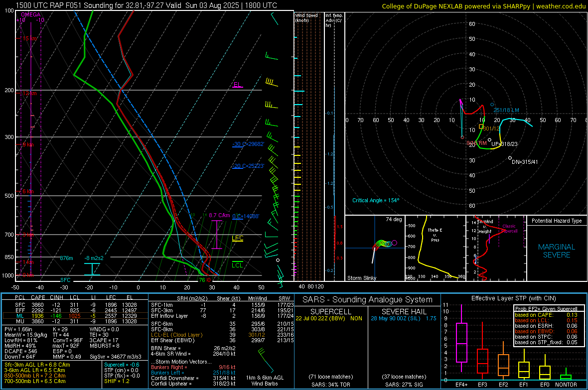
Task: Click the SARS: 34% TOR result
Action: [x=331, y=385]
